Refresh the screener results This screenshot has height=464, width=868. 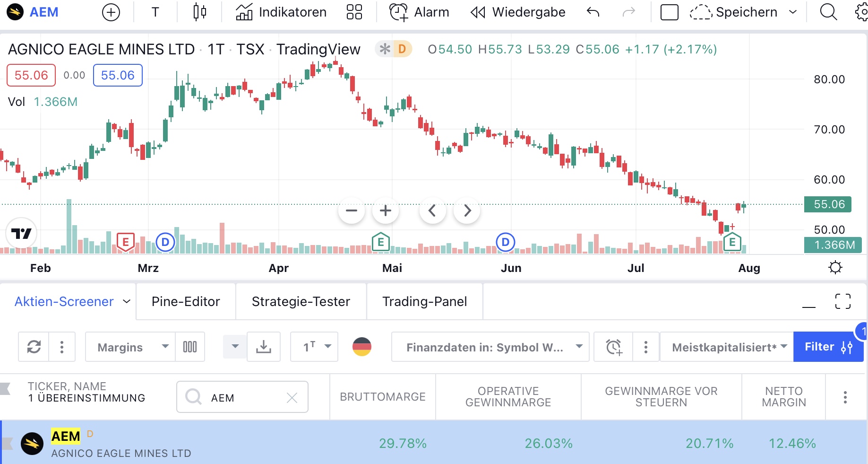click(x=34, y=347)
